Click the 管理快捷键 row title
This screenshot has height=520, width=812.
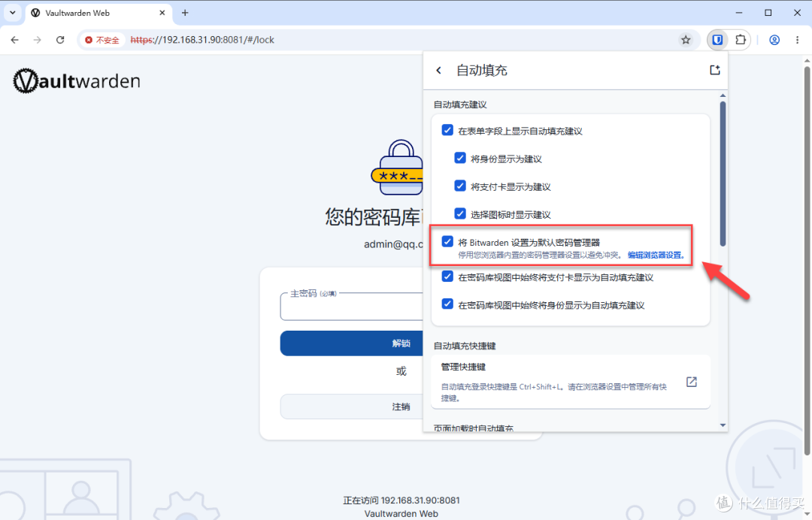point(463,367)
